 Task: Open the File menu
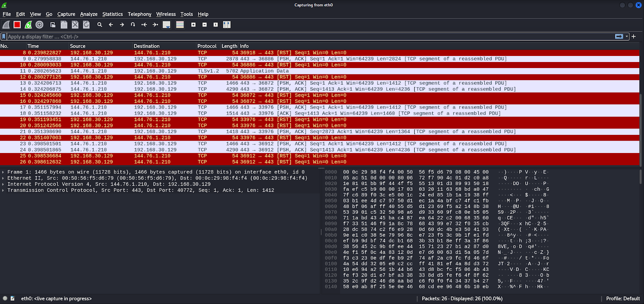point(7,14)
